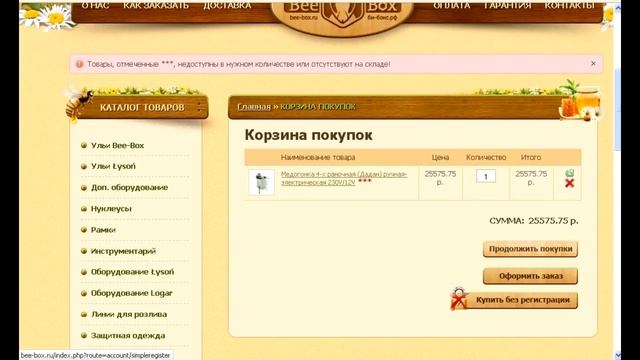640x360 pixels.
Task: Click the 'СУММА: 25575.75 р.' total text
Action: tap(533, 221)
